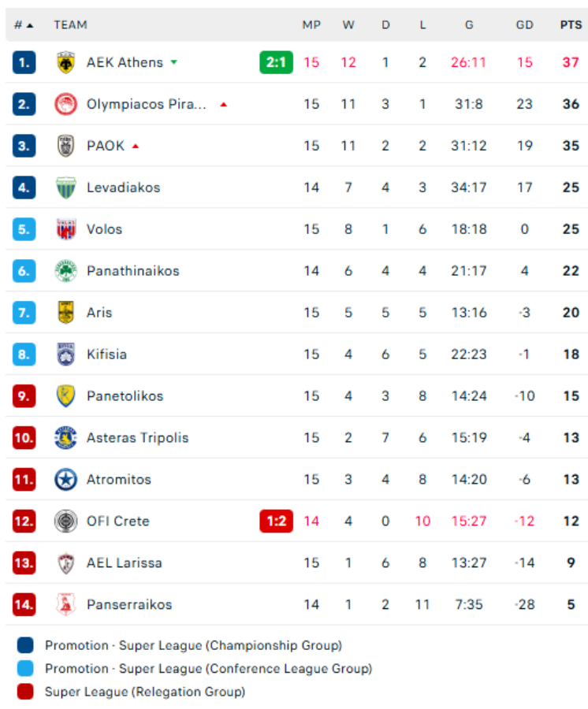Sort standings by GD column header
This screenshot has width=588, height=709.
click(524, 25)
